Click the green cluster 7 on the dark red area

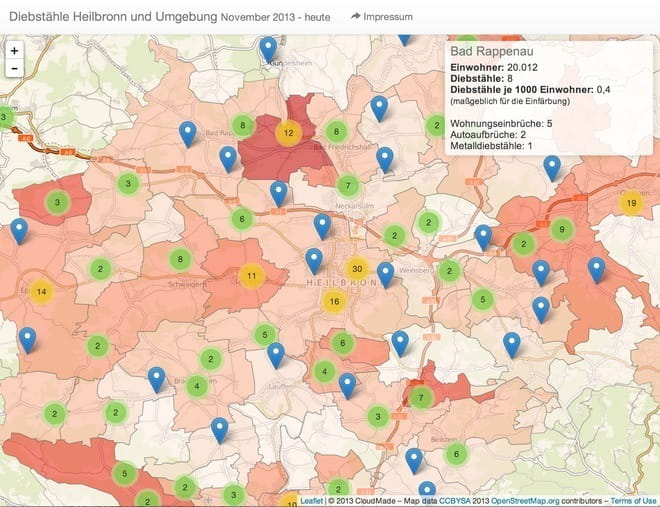(420, 398)
